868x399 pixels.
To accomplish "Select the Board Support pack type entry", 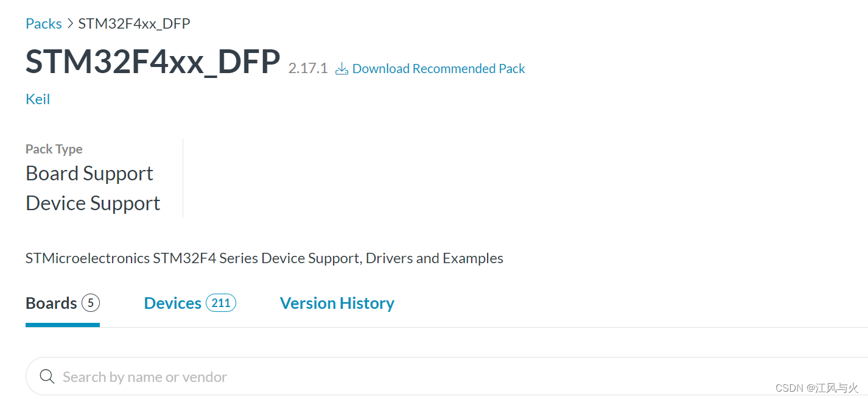I will click(89, 174).
